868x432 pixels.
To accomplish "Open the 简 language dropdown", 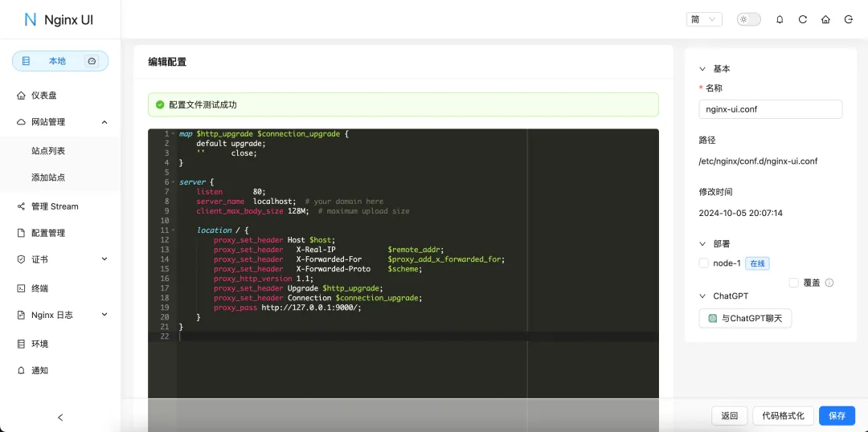I will pyautogui.click(x=704, y=19).
